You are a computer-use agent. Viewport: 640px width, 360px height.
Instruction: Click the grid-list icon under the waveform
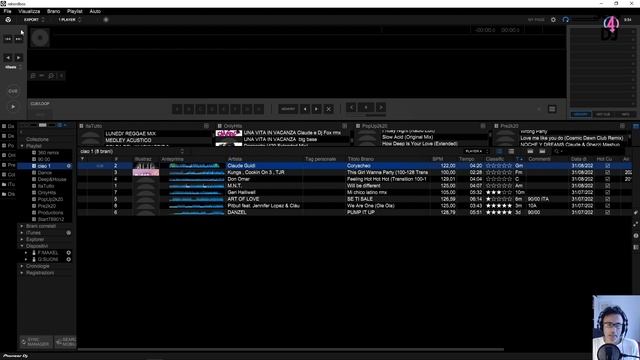click(33, 76)
